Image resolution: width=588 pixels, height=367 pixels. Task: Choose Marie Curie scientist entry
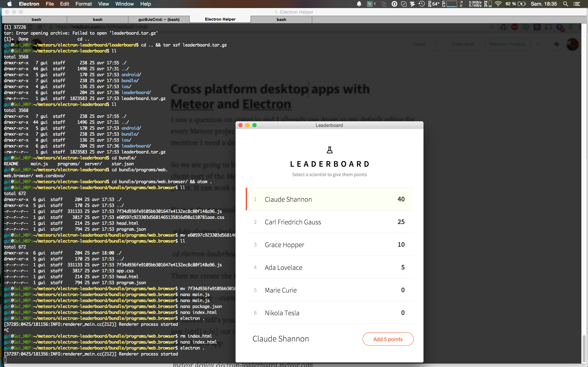pos(330,290)
